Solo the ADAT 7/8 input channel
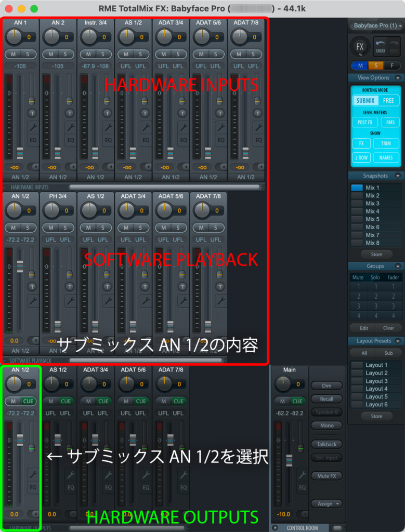 [253, 54]
